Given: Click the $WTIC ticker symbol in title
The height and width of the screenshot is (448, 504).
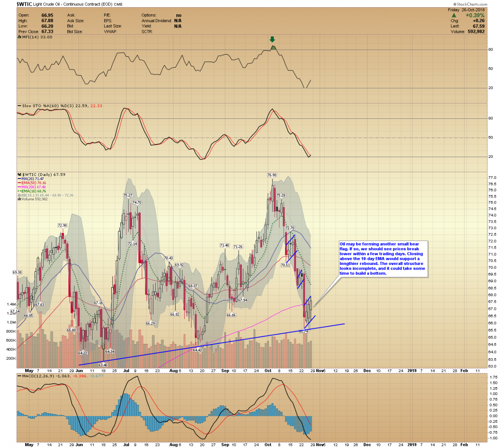Looking at the screenshot, I should (x=24, y=4).
